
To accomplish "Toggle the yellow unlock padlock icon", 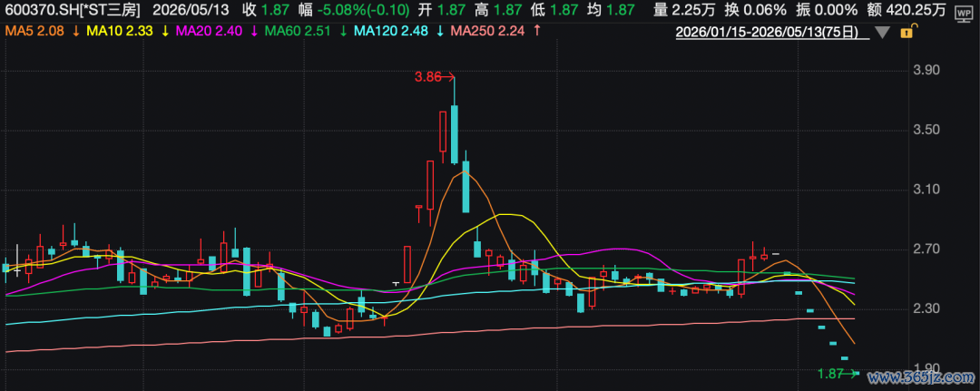I will (x=907, y=31).
